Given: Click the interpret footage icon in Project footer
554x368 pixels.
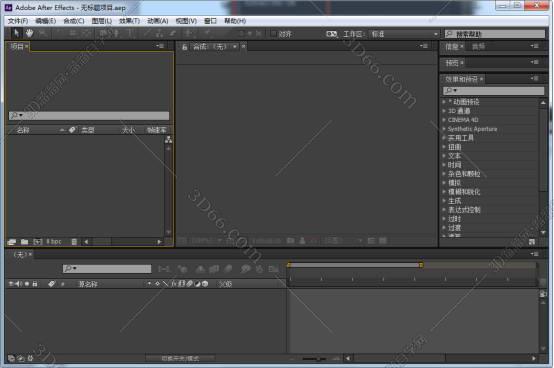Looking at the screenshot, I should point(12,242).
